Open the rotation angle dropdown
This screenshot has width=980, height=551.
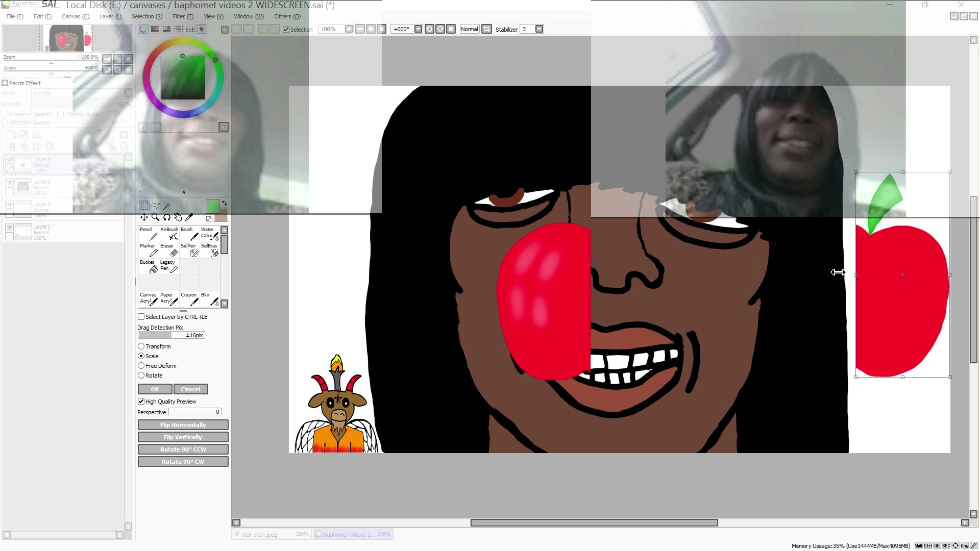[418, 29]
